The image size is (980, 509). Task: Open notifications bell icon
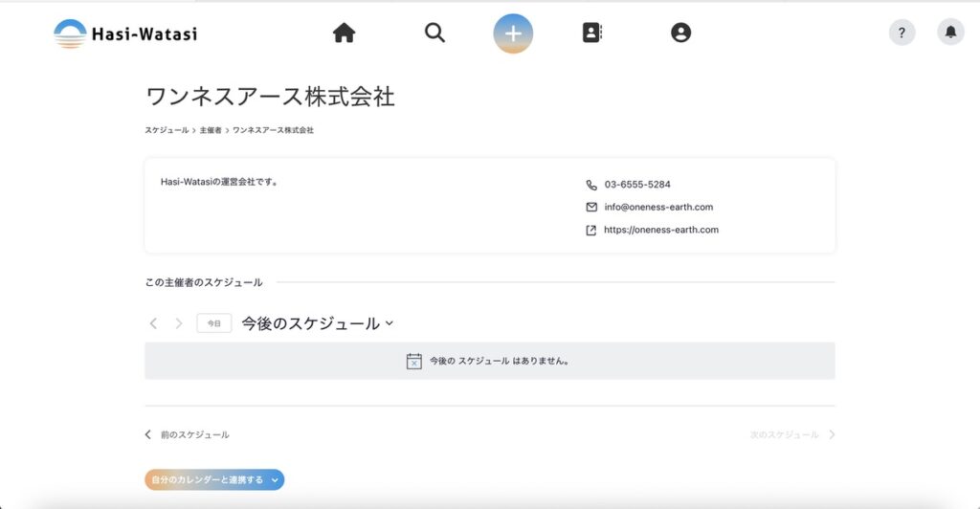pyautogui.click(x=950, y=33)
